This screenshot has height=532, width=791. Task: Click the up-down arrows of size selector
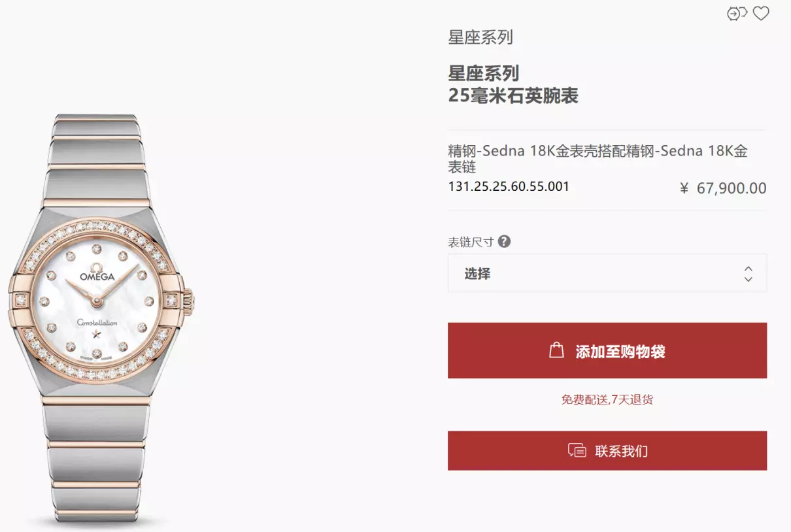[749, 274]
